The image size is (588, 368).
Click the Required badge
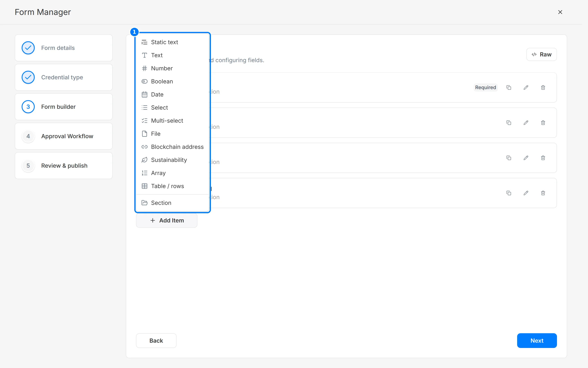point(486,88)
